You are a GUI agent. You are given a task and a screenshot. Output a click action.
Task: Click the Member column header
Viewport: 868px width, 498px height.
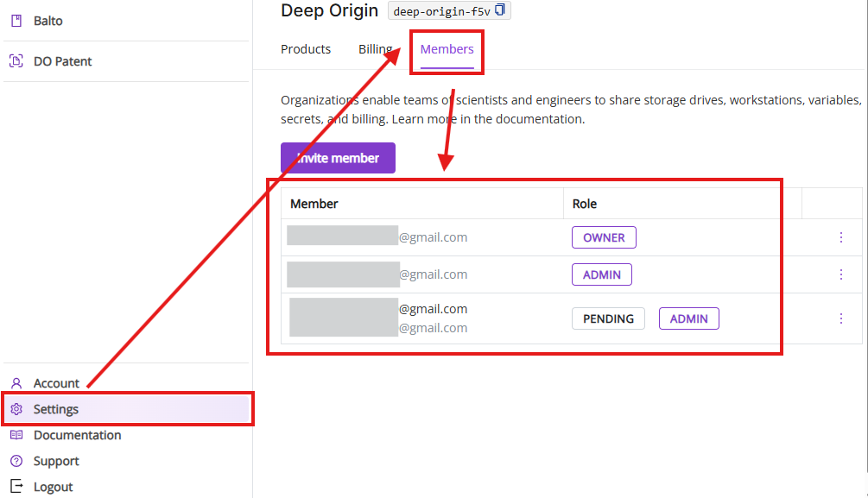coord(314,204)
